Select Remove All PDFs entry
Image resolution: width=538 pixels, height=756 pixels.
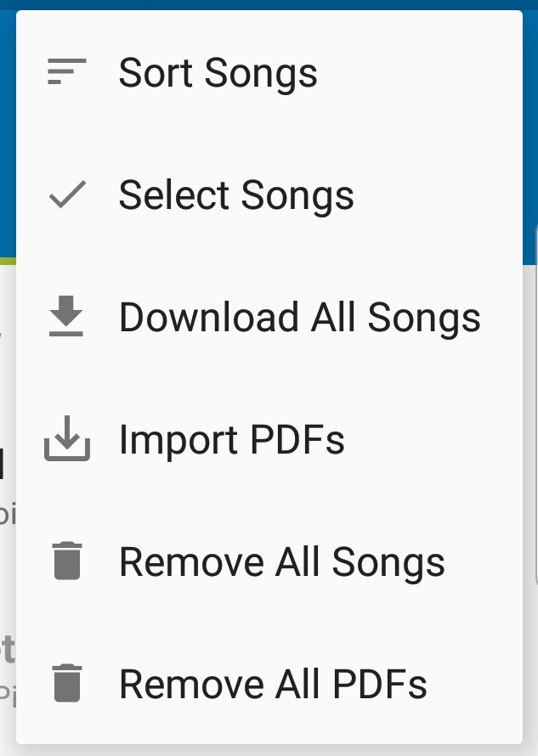tap(269, 684)
